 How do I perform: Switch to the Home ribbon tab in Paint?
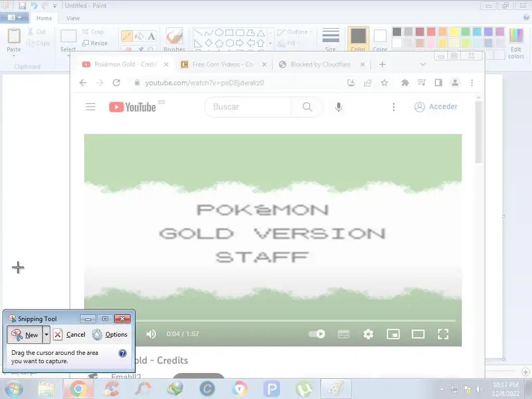point(44,18)
